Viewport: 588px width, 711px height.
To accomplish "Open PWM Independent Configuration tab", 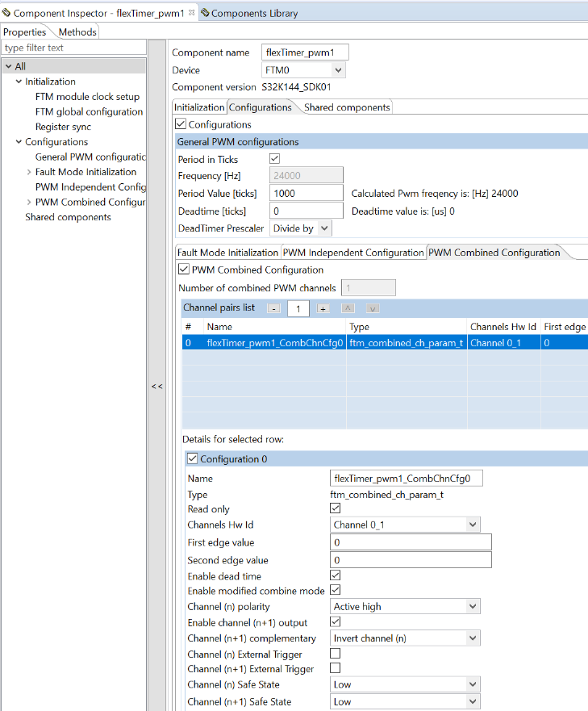I will (353, 253).
